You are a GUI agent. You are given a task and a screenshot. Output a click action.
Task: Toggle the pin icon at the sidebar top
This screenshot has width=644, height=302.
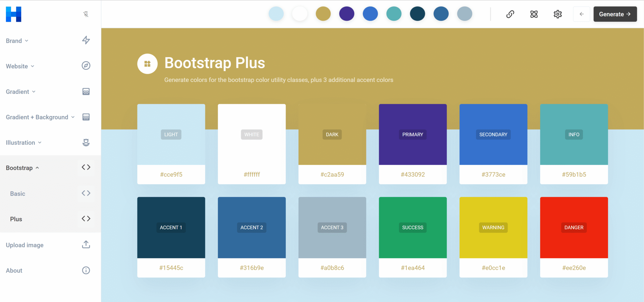coord(85,14)
